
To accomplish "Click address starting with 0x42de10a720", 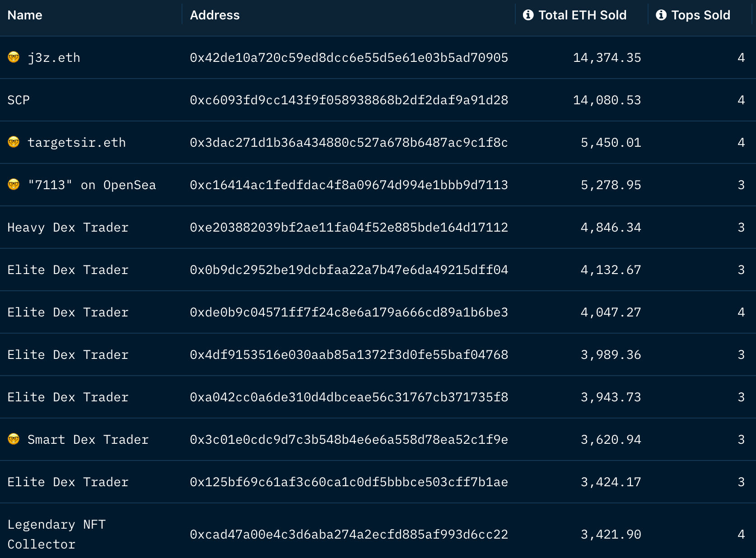I will tap(349, 58).
